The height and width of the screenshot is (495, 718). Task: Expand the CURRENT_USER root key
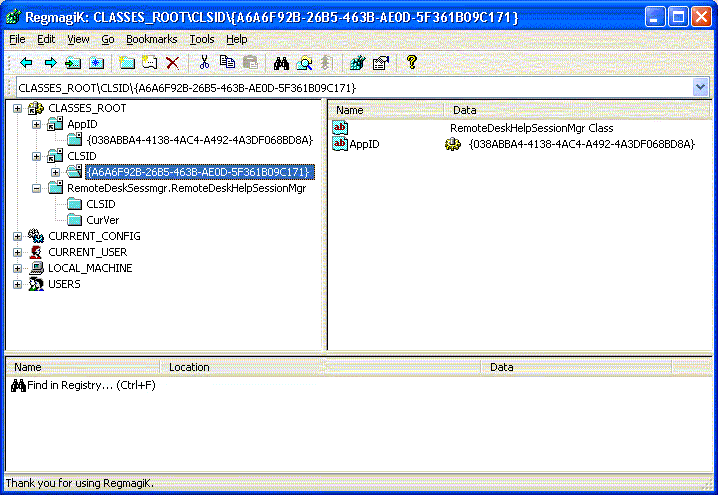coord(17,253)
